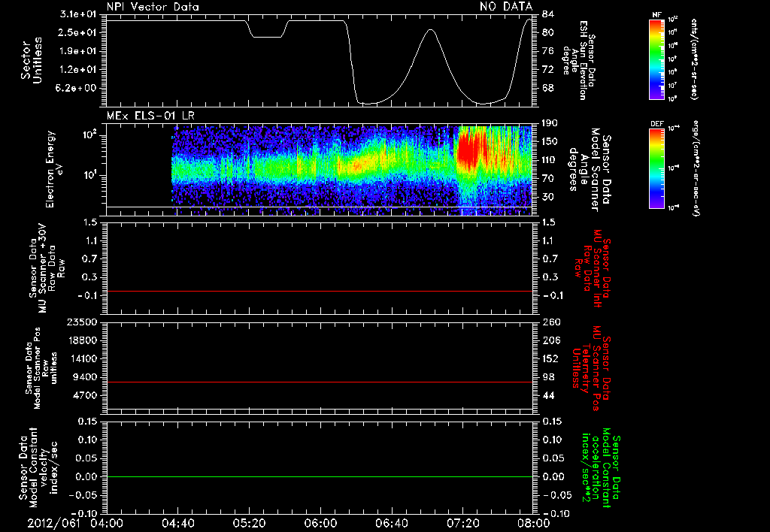Screen dimensions: 770x532
Task: Select the 'NPI Vector Data' panel title
Action: [153, 7]
